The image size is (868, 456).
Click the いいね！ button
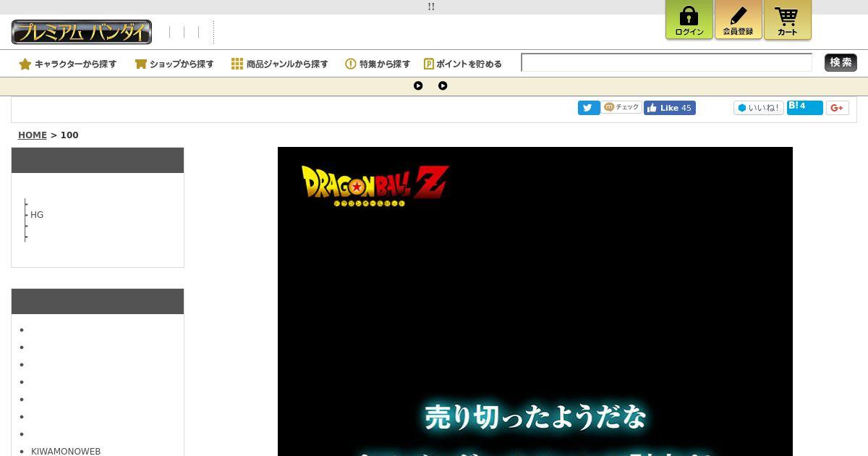tap(759, 108)
